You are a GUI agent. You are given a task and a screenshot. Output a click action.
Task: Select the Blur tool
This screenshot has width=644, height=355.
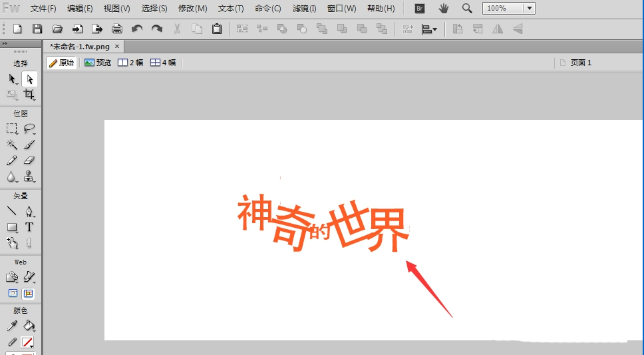point(12,177)
